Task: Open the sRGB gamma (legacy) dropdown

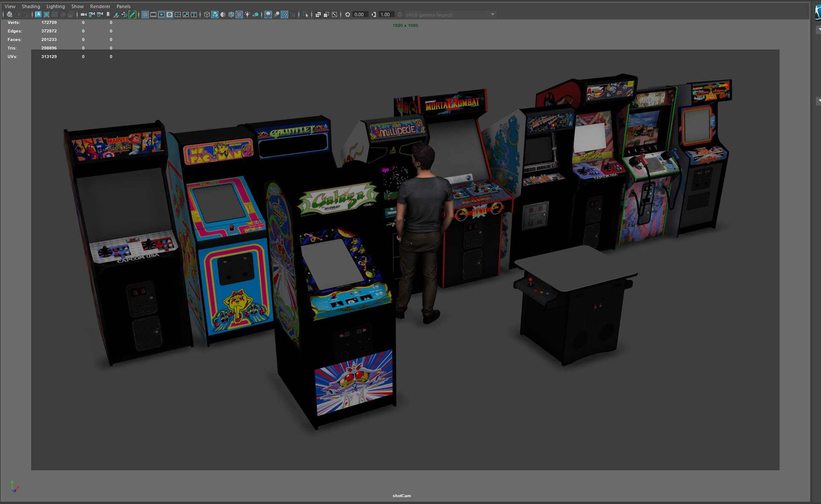Action: [x=450, y=15]
